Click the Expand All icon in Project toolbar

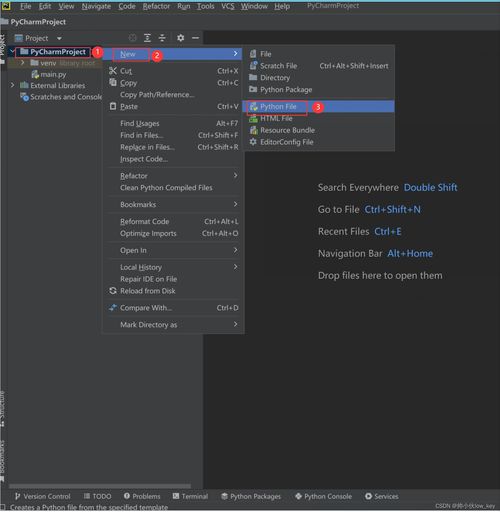pyautogui.click(x=147, y=38)
